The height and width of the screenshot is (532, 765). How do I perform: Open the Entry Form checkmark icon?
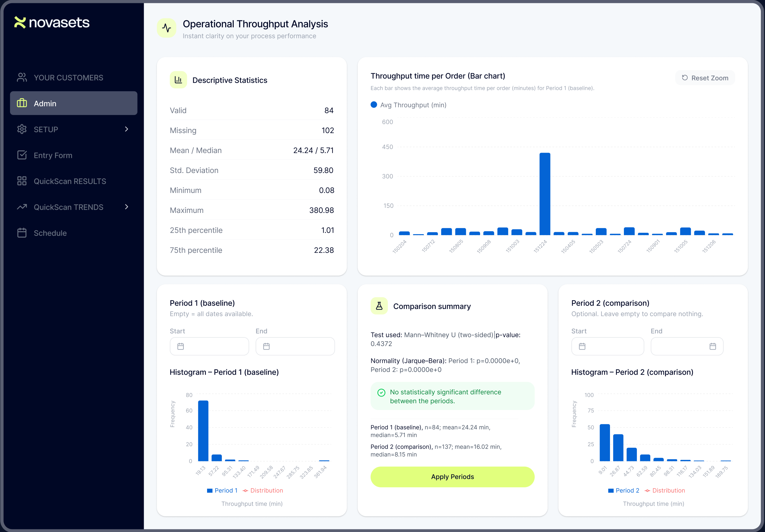22,155
